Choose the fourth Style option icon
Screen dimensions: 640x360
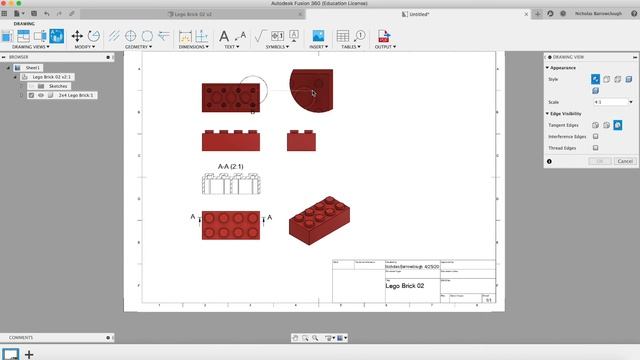point(629,79)
